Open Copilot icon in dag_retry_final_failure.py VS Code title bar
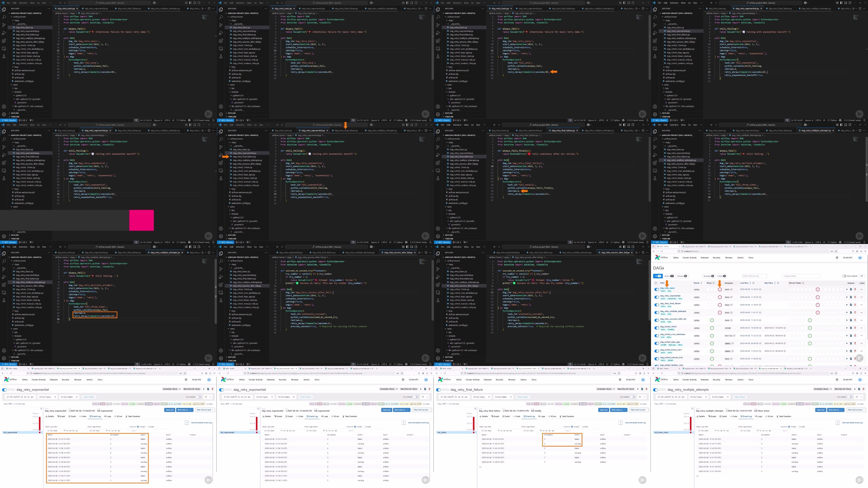868x488 pixels. [588, 125]
